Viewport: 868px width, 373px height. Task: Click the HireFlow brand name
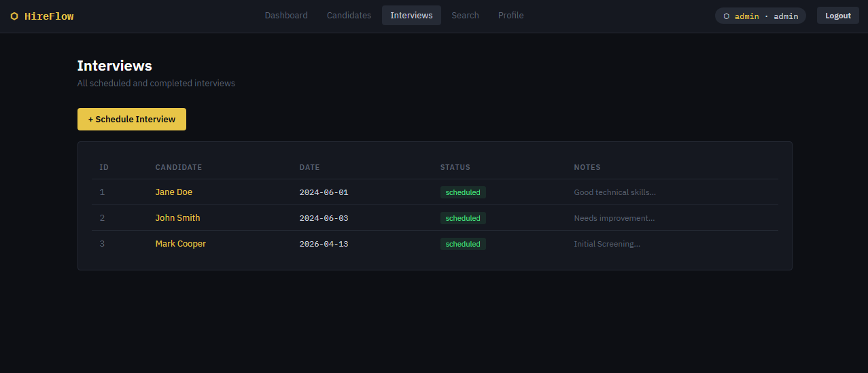click(x=49, y=16)
